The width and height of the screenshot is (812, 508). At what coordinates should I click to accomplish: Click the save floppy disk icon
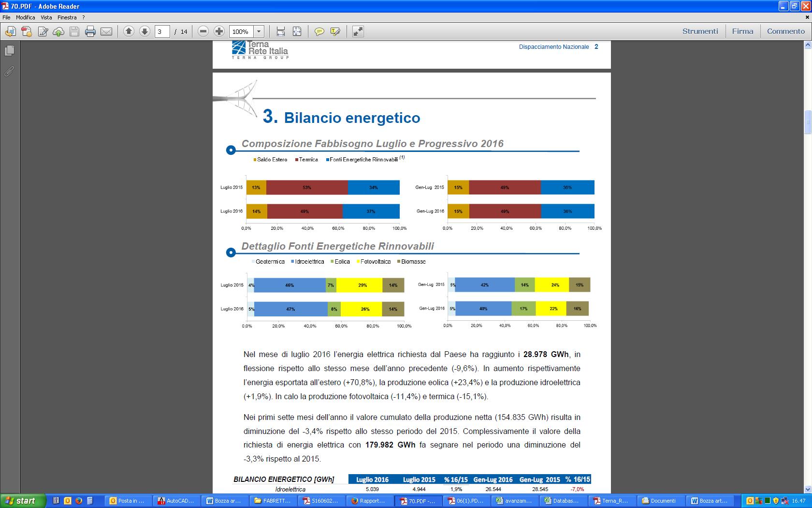pyautogui.click(x=74, y=31)
